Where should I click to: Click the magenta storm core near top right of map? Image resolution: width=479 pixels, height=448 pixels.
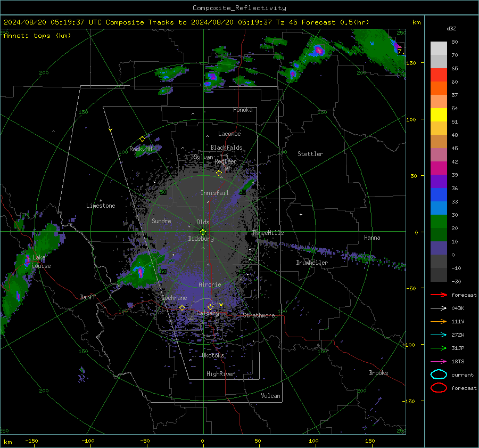[x=319, y=50]
